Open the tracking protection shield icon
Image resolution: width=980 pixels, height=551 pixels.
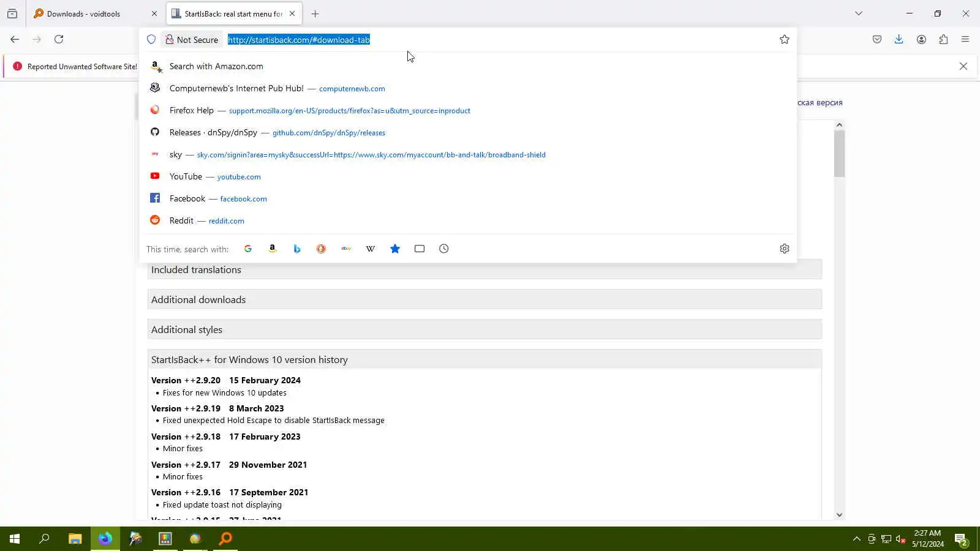(x=151, y=39)
